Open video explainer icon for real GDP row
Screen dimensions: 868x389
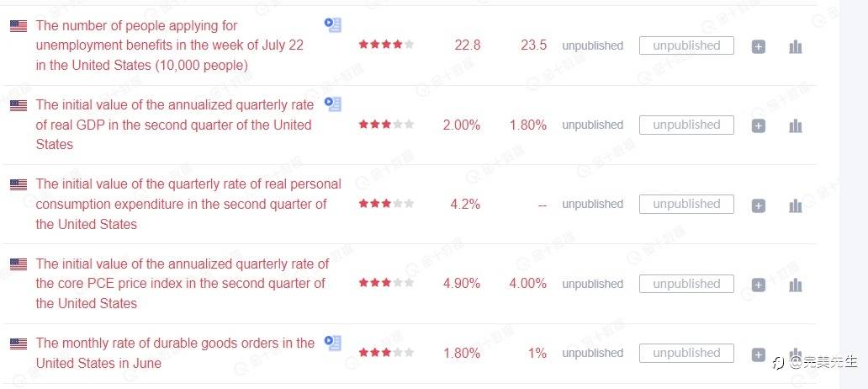tap(333, 104)
